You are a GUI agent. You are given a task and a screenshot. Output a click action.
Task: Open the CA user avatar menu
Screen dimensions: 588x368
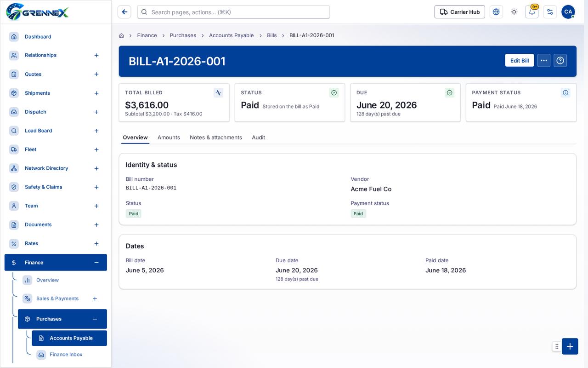[568, 12]
